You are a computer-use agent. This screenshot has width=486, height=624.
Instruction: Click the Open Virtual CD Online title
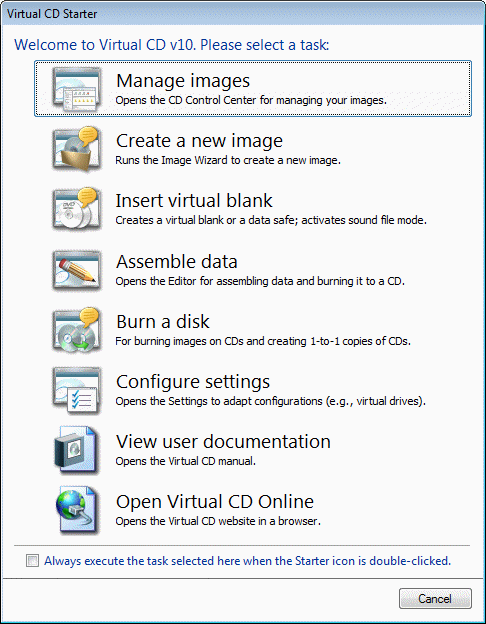click(215, 501)
